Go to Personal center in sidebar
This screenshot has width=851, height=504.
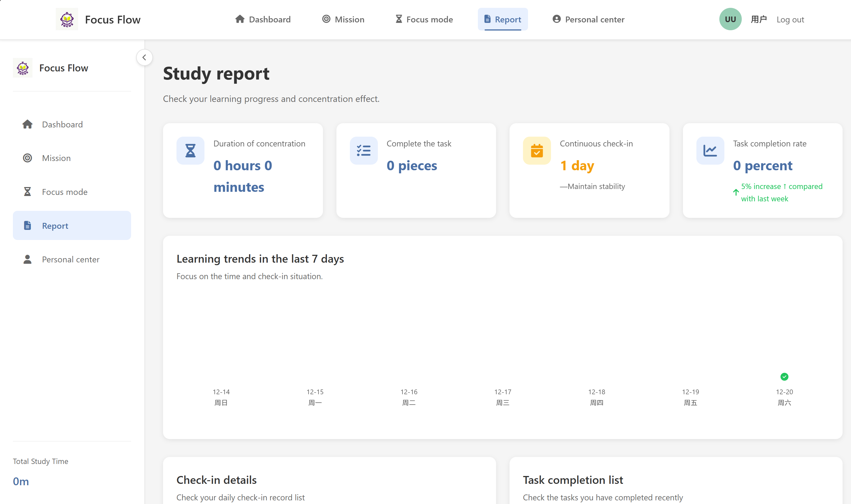coord(71,260)
